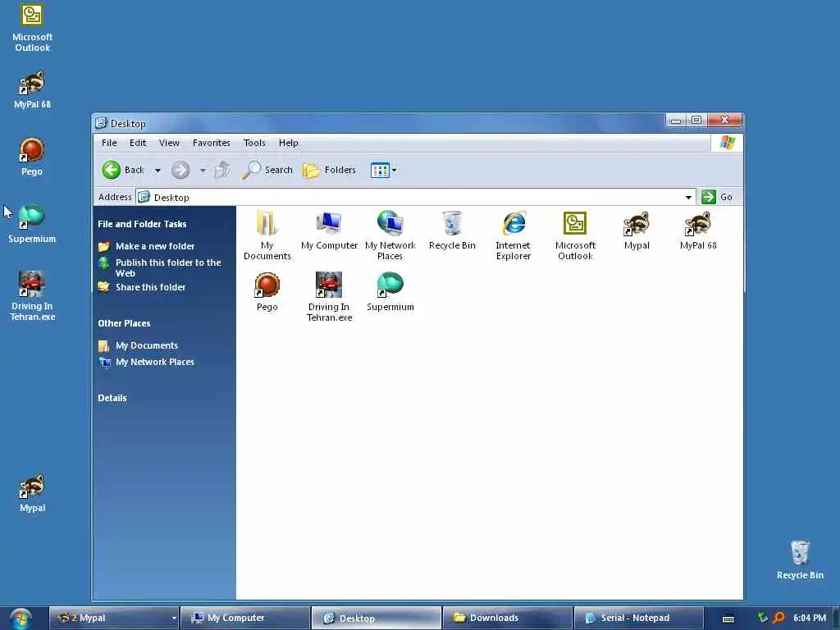This screenshot has height=630, width=840.
Task: Collapse the Other Places section
Action: point(124,323)
